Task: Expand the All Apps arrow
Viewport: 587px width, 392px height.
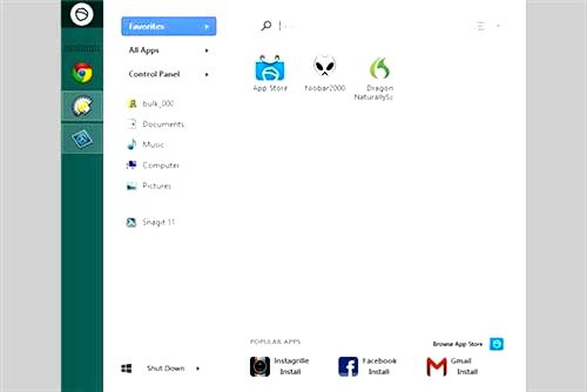Action: click(207, 50)
